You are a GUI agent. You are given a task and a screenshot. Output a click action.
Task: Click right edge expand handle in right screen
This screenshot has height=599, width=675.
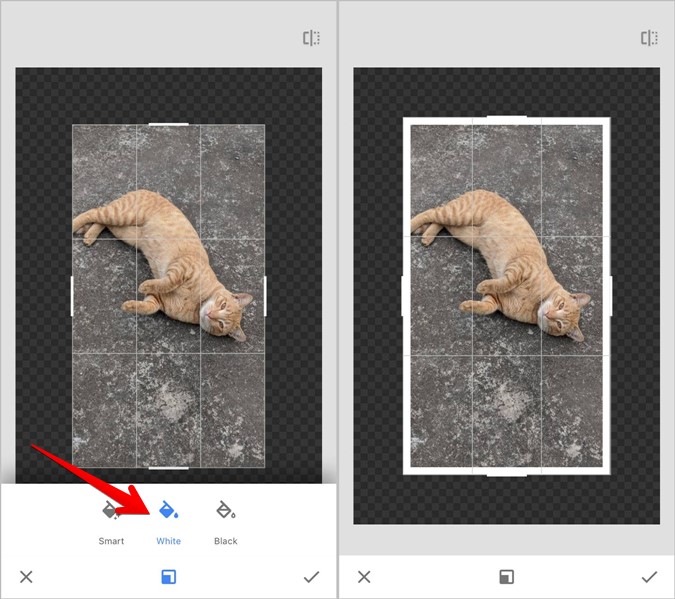tap(611, 296)
